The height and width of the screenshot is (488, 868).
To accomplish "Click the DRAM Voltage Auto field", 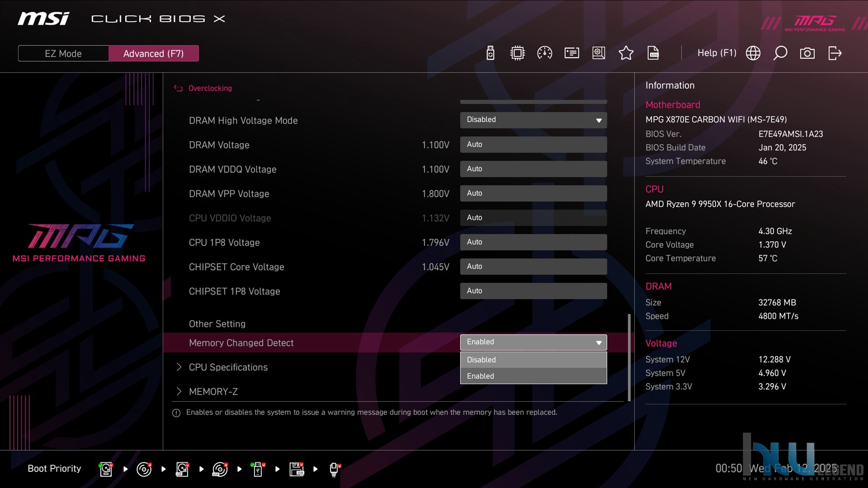I will pos(533,144).
